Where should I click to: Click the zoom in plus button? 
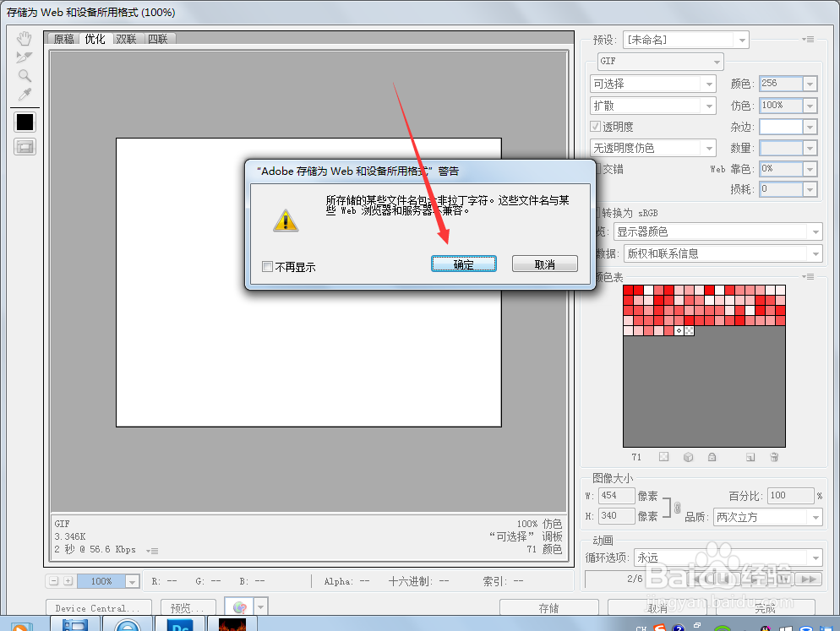tap(68, 580)
